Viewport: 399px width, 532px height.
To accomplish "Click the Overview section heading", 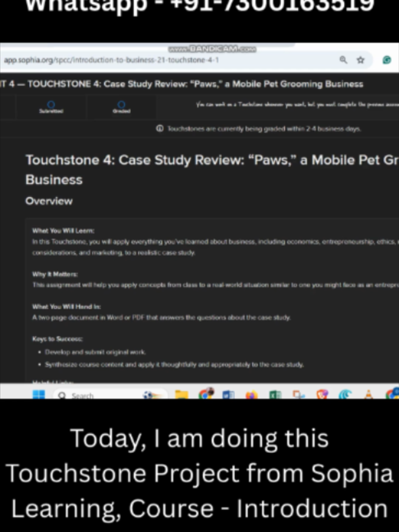I will coord(49,201).
